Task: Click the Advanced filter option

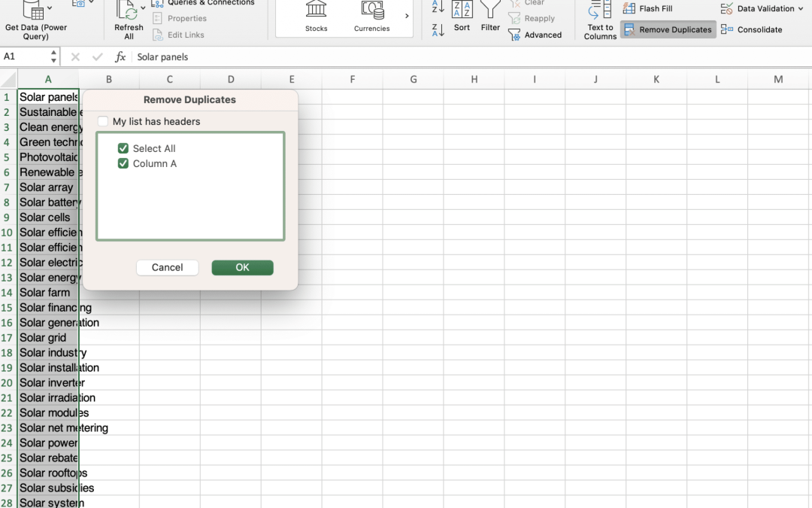Action: click(535, 35)
